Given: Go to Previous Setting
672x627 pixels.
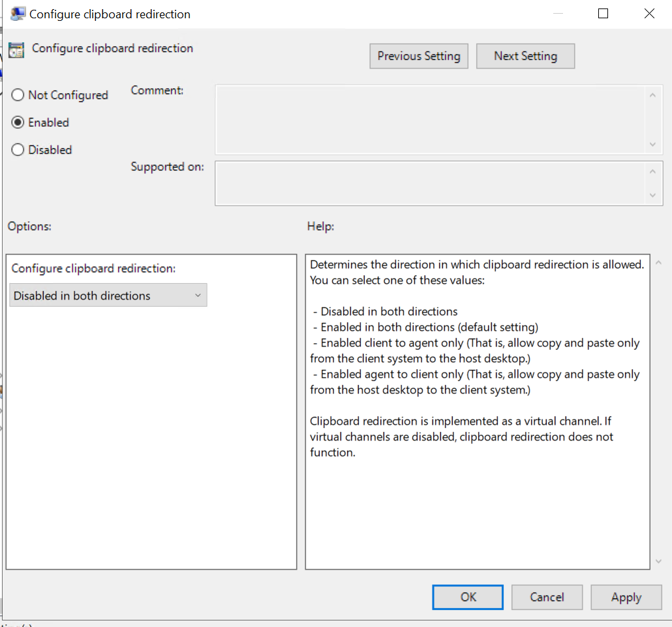Looking at the screenshot, I should [418, 56].
